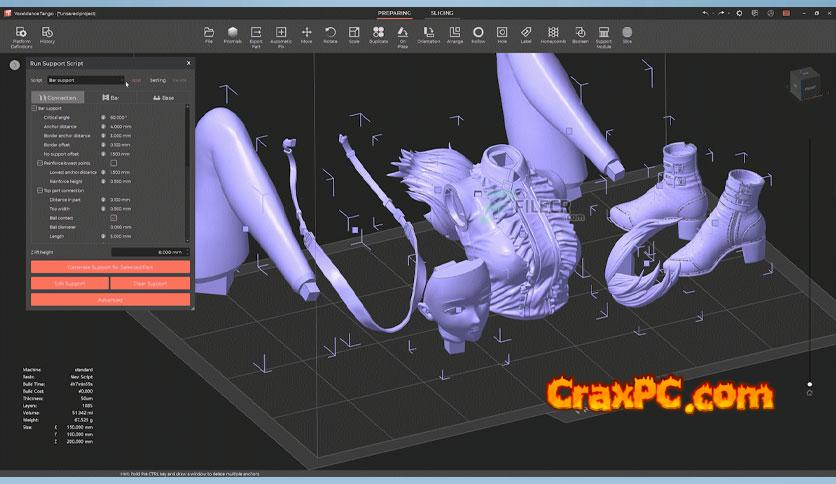Toggle the Ball contact checkbox

coord(113,218)
